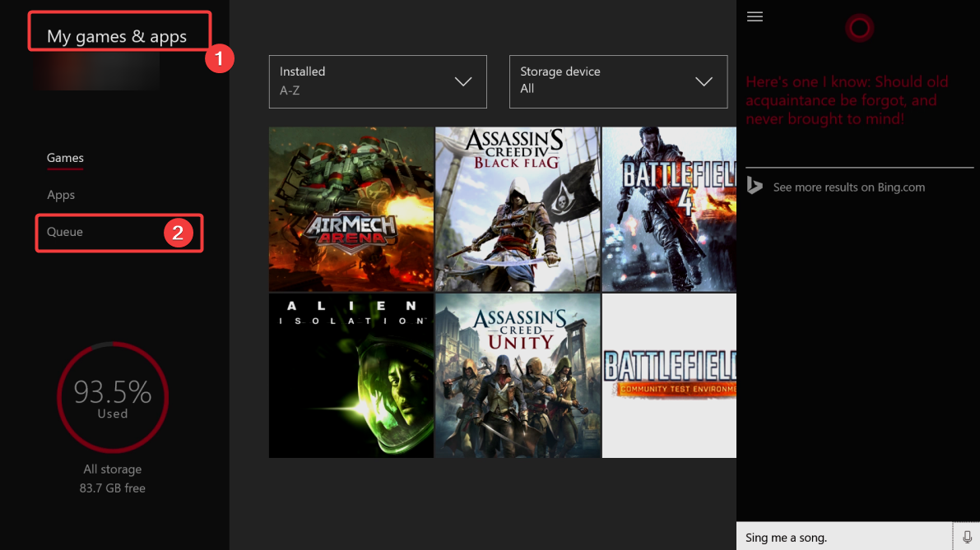Viewport: 980px width, 550px height.
Task: Open Assassin's Creed IV Black Flag tile
Action: tap(518, 209)
